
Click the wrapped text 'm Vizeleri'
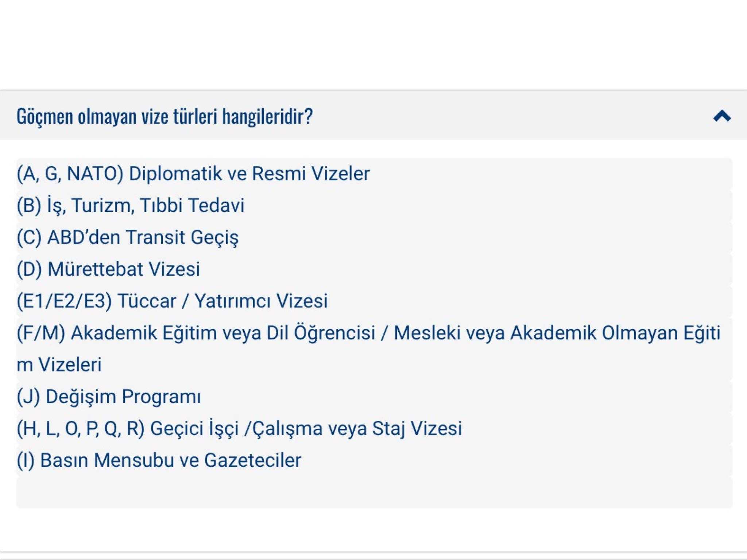point(59,365)
